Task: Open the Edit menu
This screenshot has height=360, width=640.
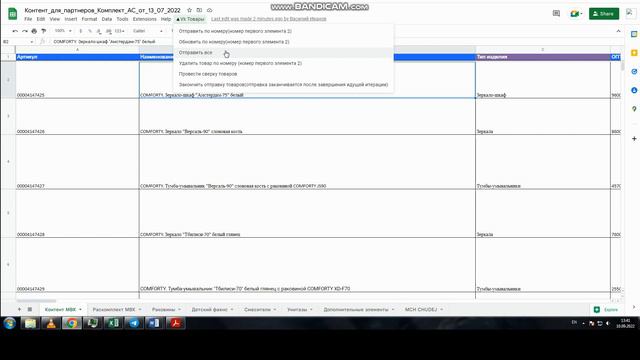Action: click(x=41, y=19)
